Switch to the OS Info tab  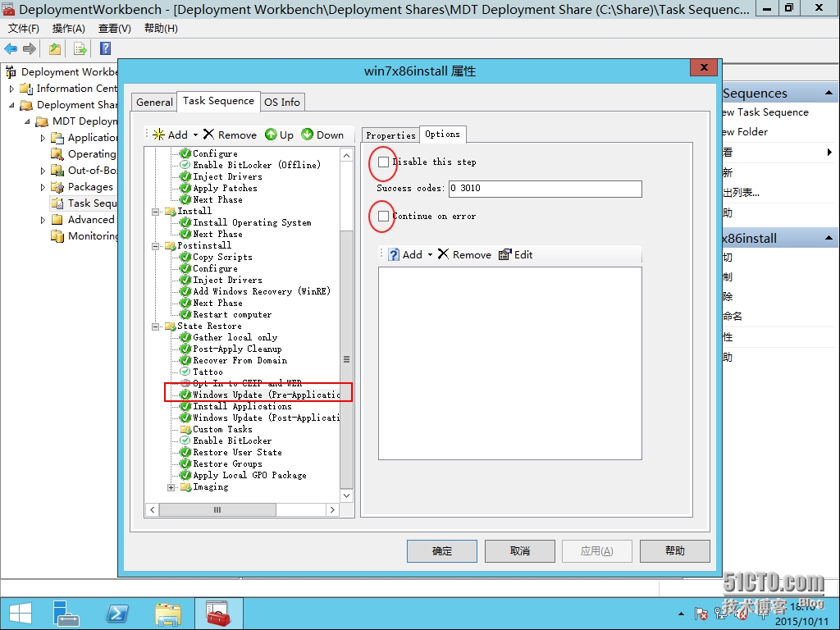point(282,102)
